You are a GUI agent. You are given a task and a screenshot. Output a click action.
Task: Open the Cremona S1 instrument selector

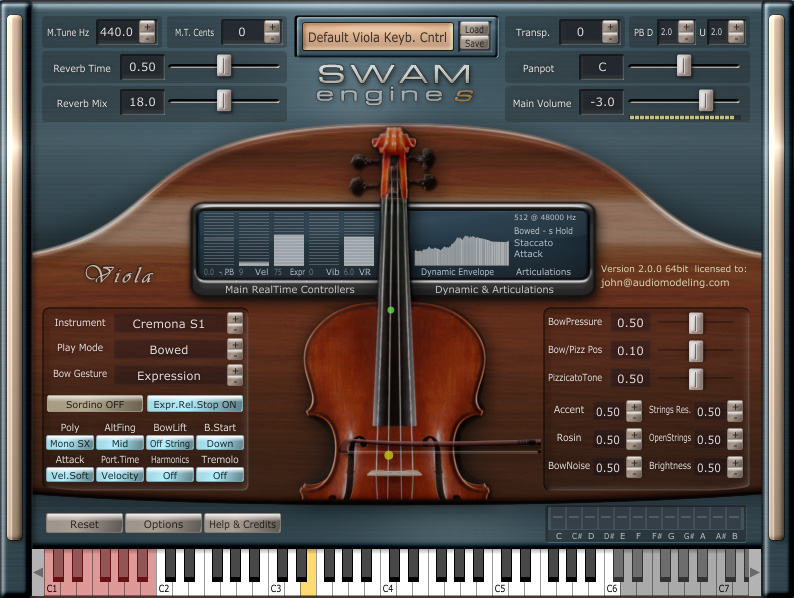(x=169, y=324)
